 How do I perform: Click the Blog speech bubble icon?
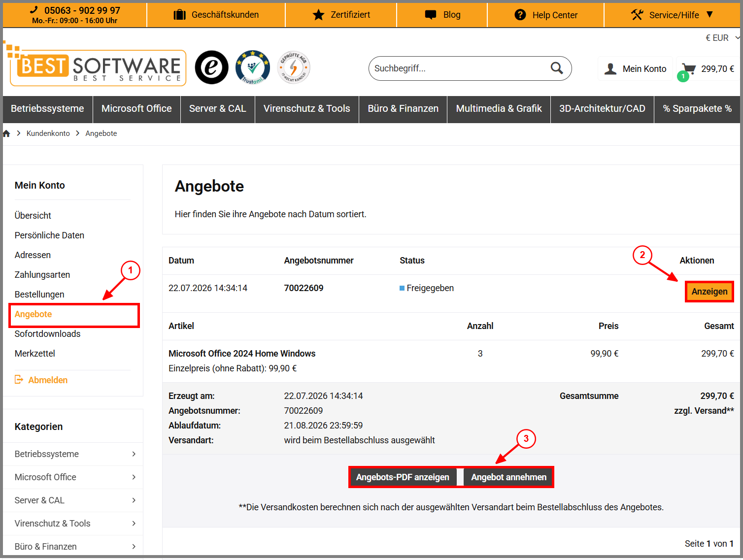point(431,15)
